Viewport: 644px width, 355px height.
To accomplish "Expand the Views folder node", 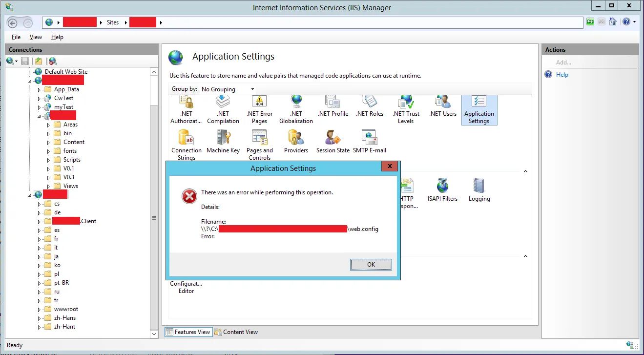I will click(49, 186).
